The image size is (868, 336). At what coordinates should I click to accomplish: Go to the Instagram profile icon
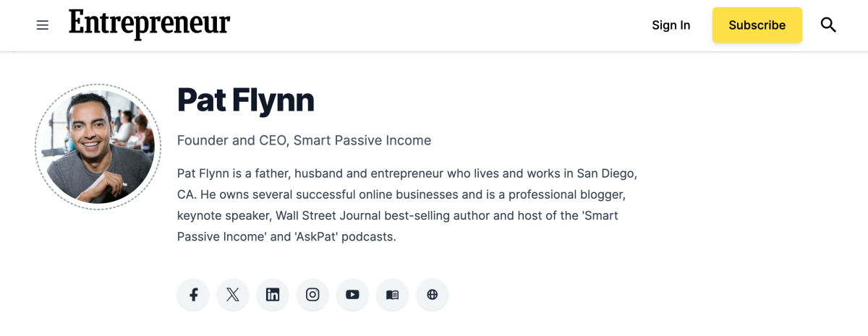tap(312, 295)
